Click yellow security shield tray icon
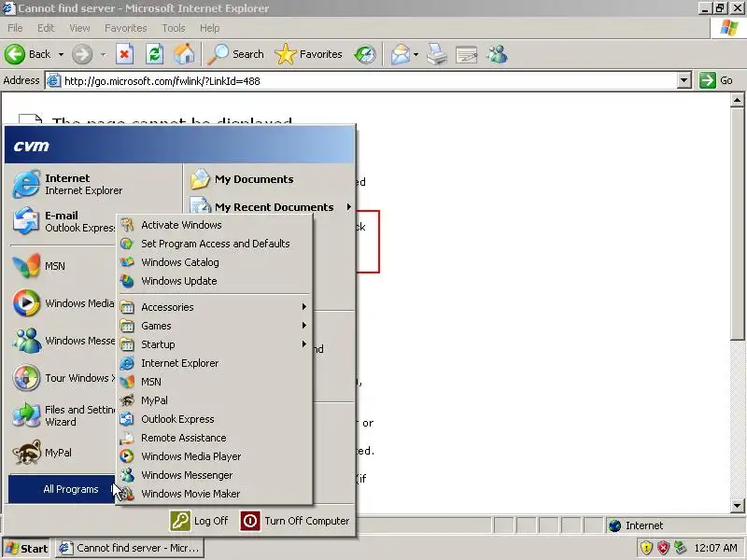The height and width of the screenshot is (560, 747). (646, 548)
